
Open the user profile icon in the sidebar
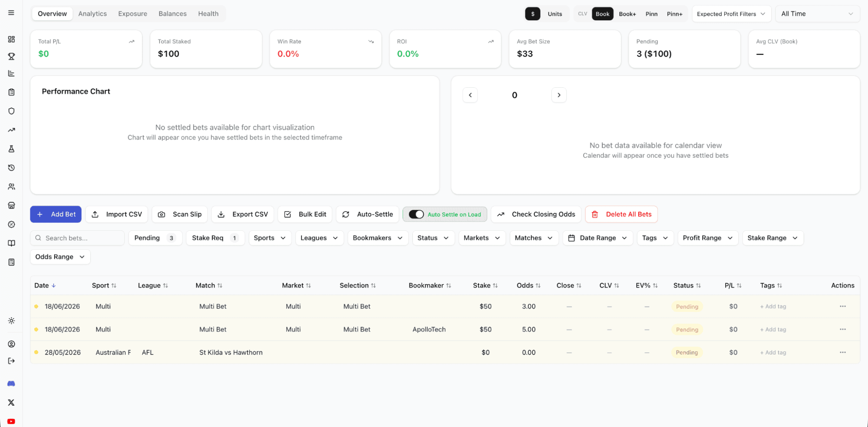11,344
